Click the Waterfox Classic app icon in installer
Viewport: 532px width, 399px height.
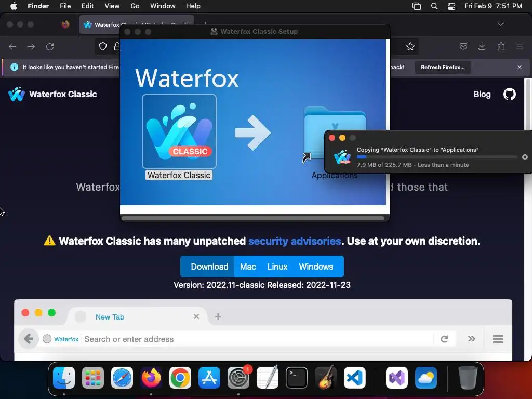click(179, 131)
